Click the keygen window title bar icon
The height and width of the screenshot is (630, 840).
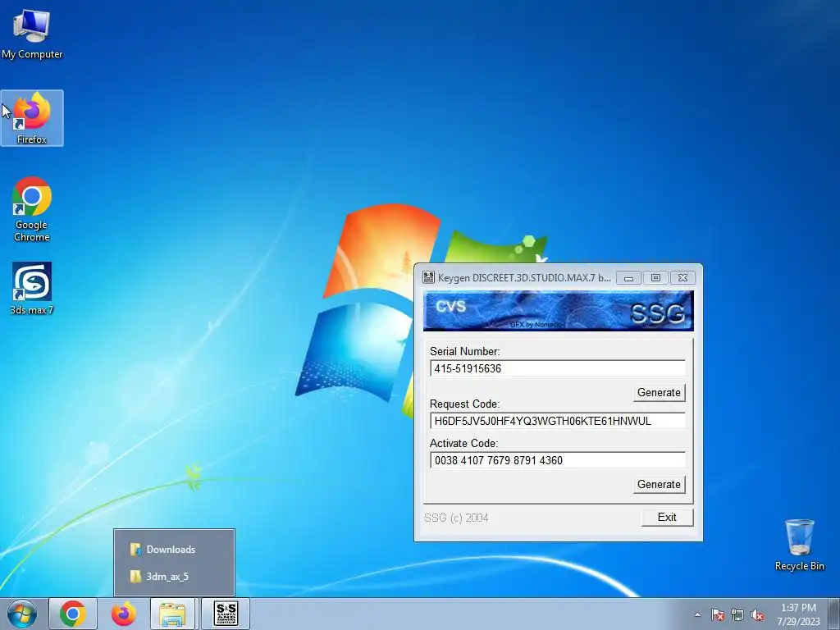pos(428,277)
